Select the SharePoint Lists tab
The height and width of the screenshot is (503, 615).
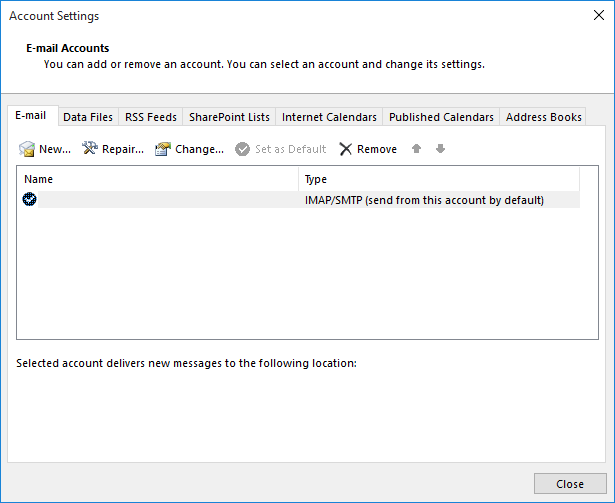[x=229, y=117]
